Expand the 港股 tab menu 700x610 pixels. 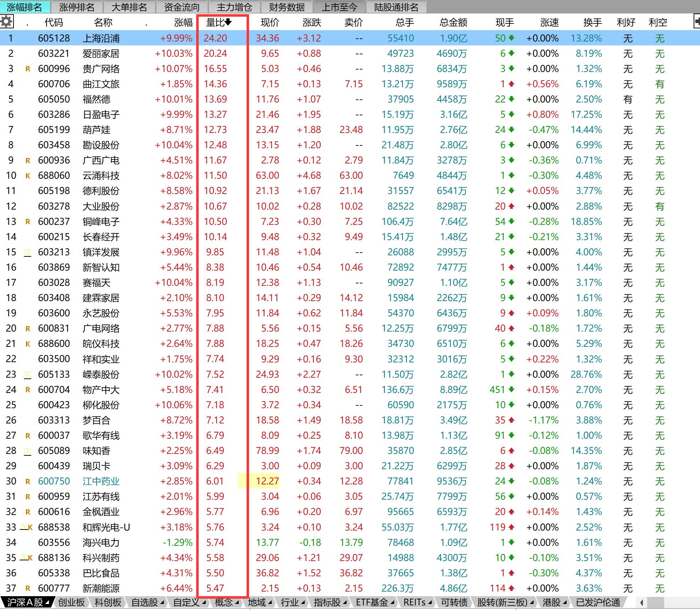tap(565, 603)
